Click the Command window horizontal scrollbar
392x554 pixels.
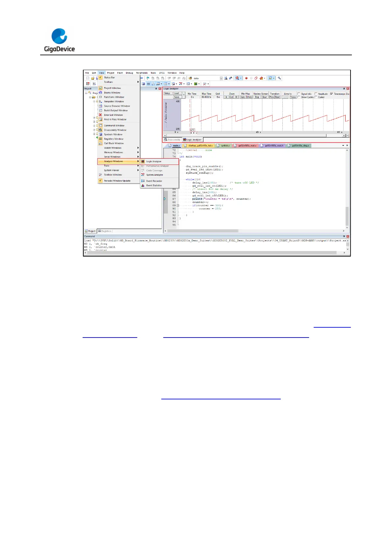tap(215, 253)
